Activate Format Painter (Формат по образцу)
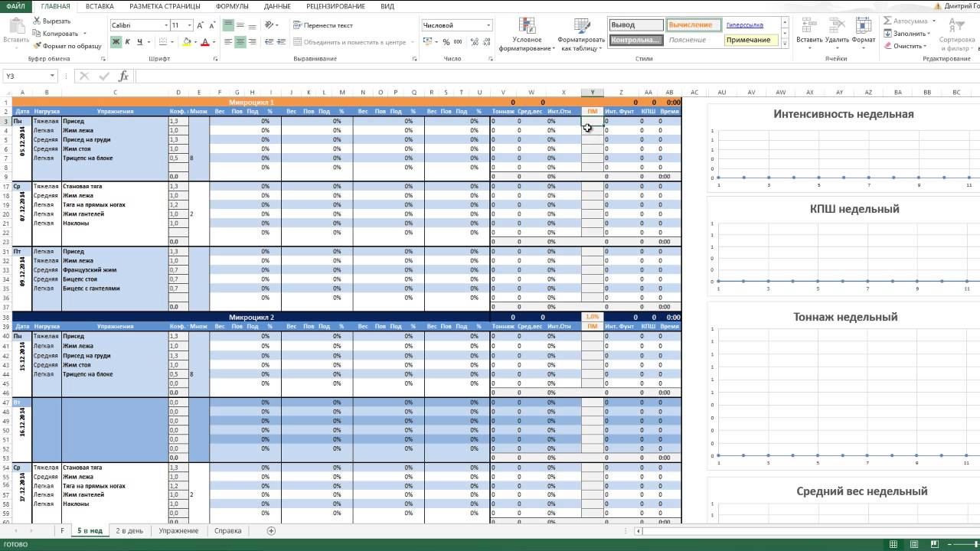This screenshot has width=980, height=551. (67, 46)
